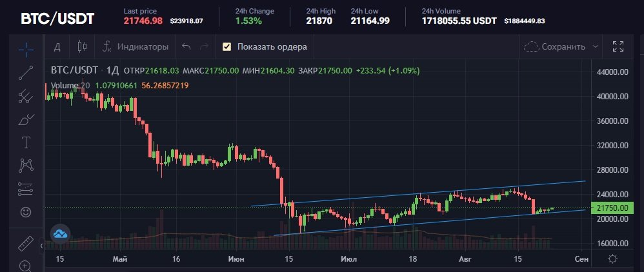Select the text annotation tool

click(x=26, y=142)
